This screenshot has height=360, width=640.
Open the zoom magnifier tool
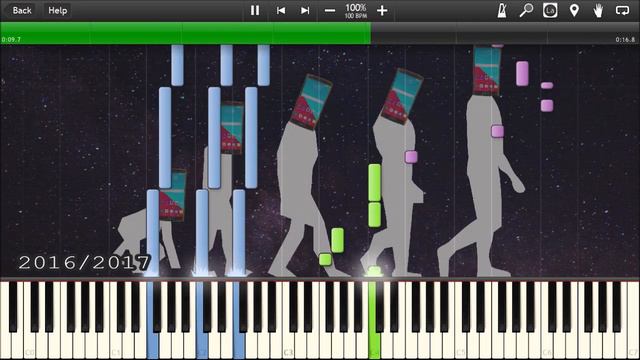(x=526, y=10)
